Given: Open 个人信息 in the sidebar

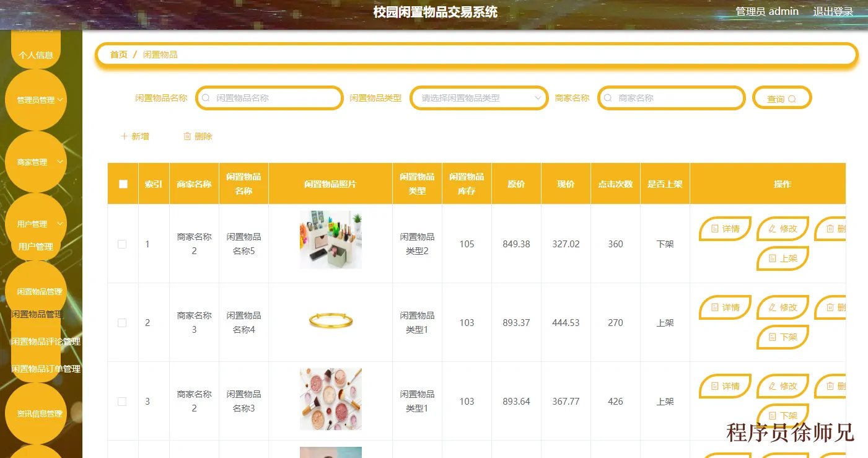Looking at the screenshot, I should [36, 55].
